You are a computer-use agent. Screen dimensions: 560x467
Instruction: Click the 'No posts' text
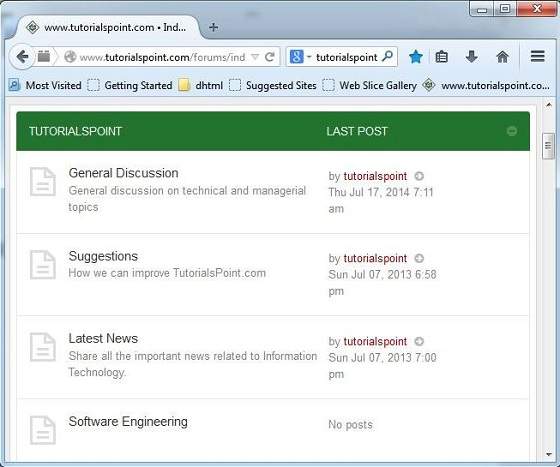coord(350,425)
